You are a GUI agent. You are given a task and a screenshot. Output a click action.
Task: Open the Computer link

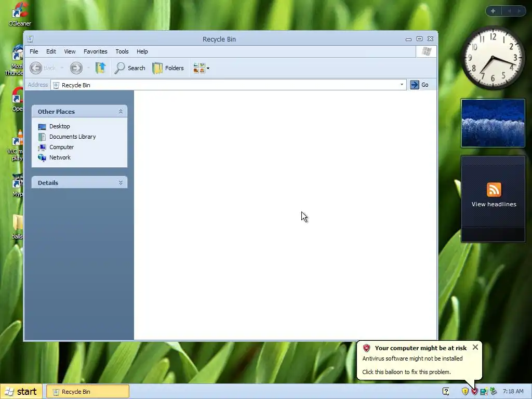pyautogui.click(x=61, y=147)
